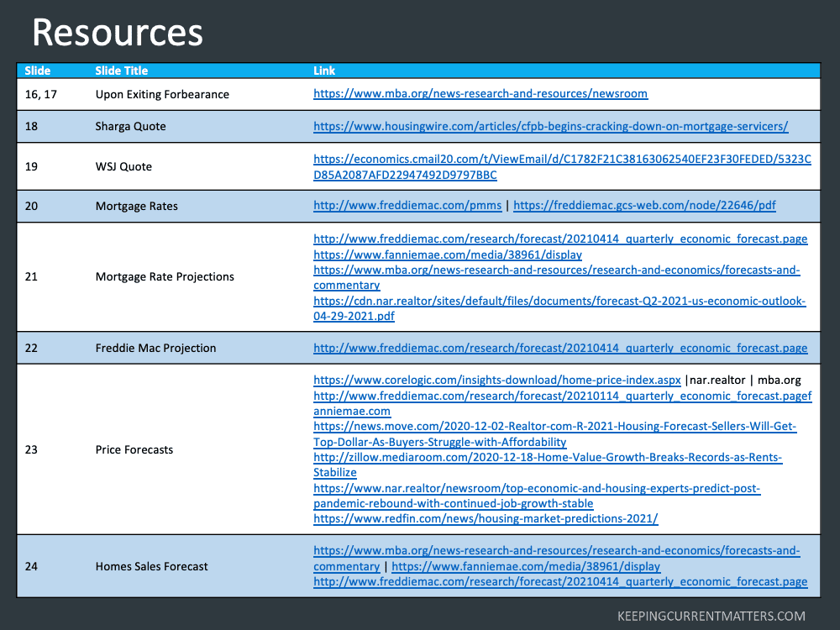Click slide number '18' cell
The image size is (840, 630).
pos(31,127)
